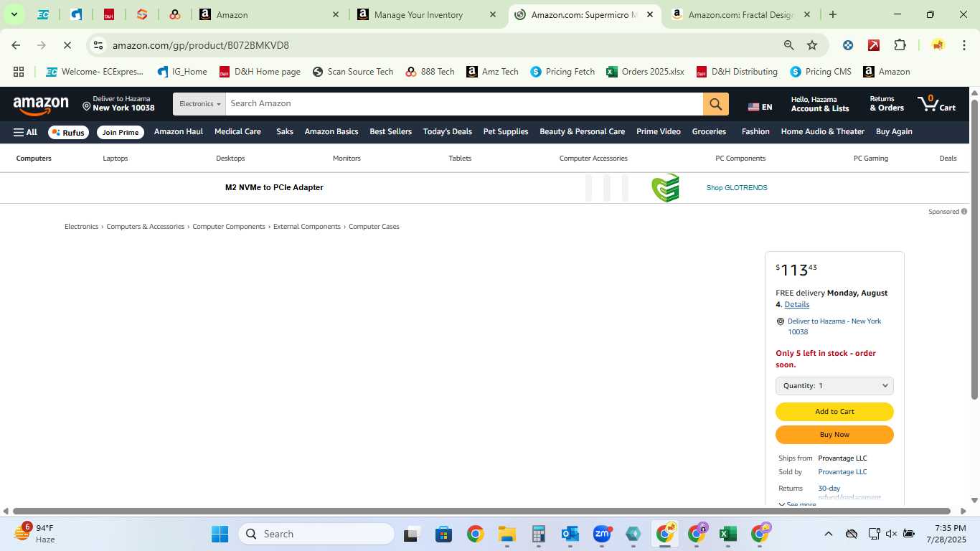The image size is (980, 551).
Task: Click the browser zoom magnifier icon
Action: click(x=788, y=45)
